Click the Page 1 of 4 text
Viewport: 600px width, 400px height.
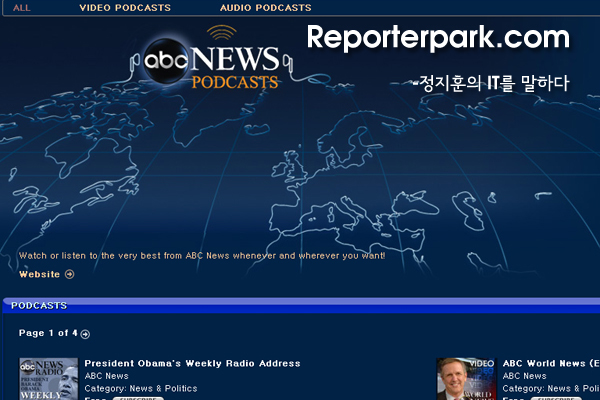coord(48,333)
